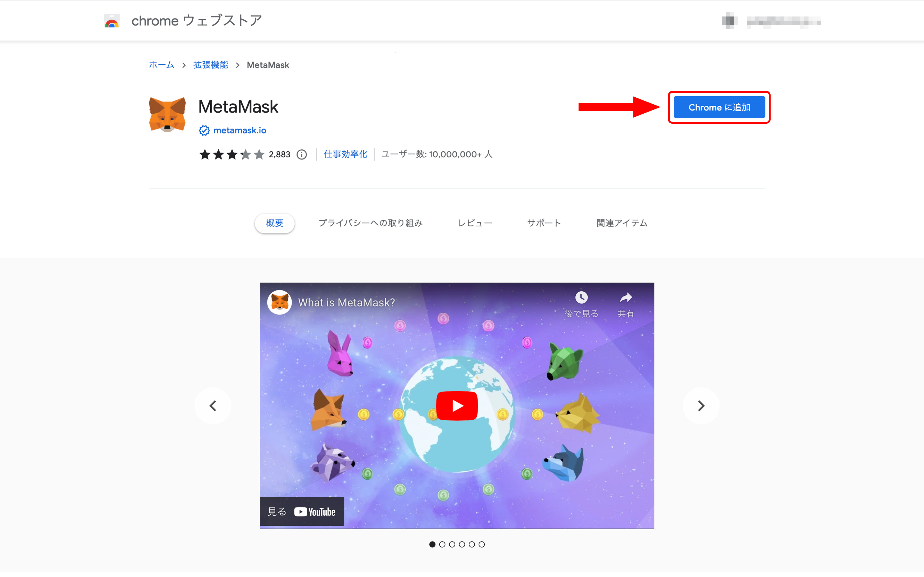Select the second carousel dot
Image resolution: width=924 pixels, height=577 pixels.
click(442, 545)
